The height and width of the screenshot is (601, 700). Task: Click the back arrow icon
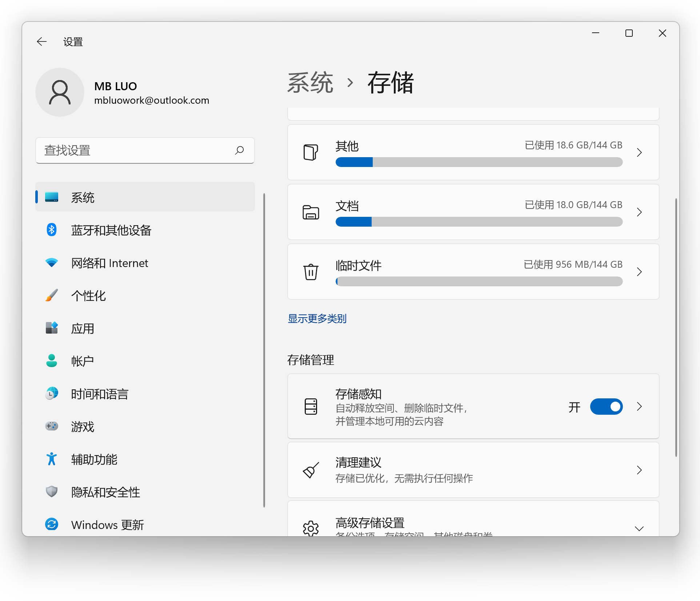(42, 41)
